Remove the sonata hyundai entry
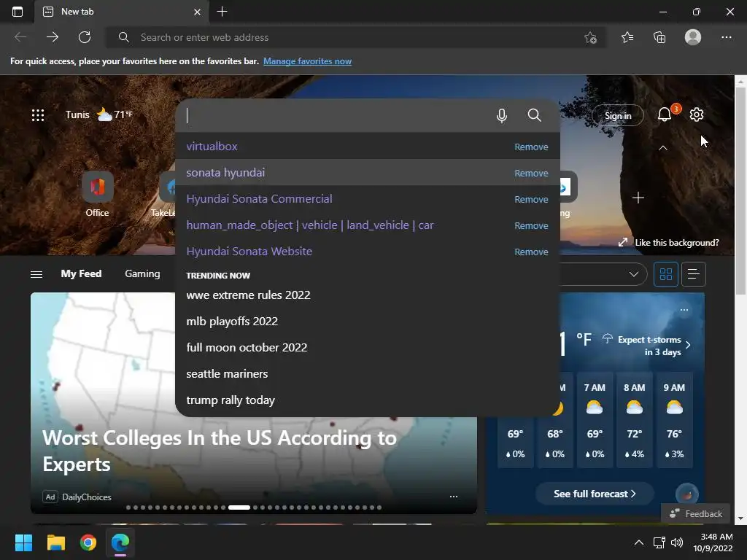 coord(531,174)
